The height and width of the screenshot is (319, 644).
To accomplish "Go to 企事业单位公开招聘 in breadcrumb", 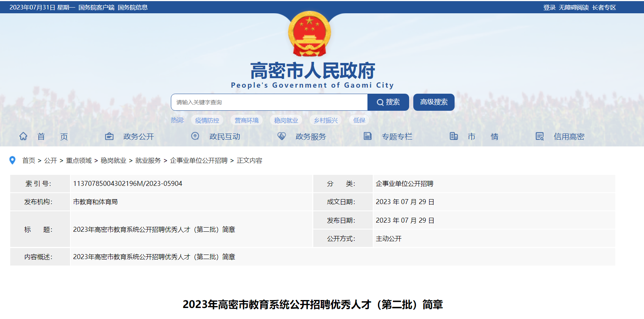I will pyautogui.click(x=199, y=160).
